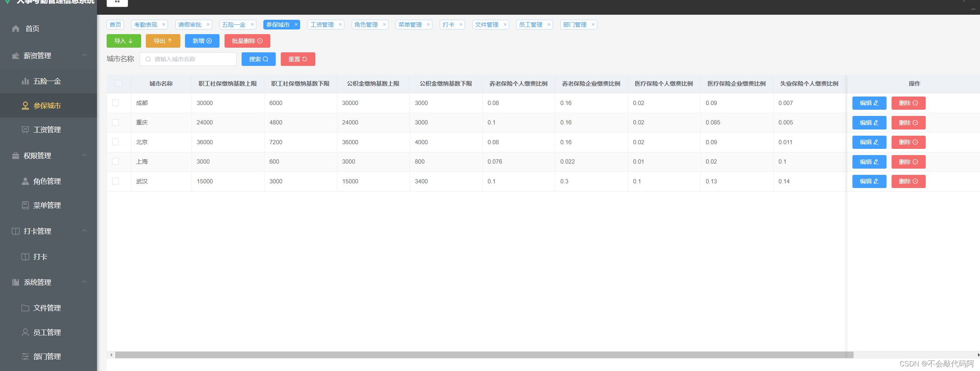Click the sliders icon beside 部门管理

click(25, 357)
